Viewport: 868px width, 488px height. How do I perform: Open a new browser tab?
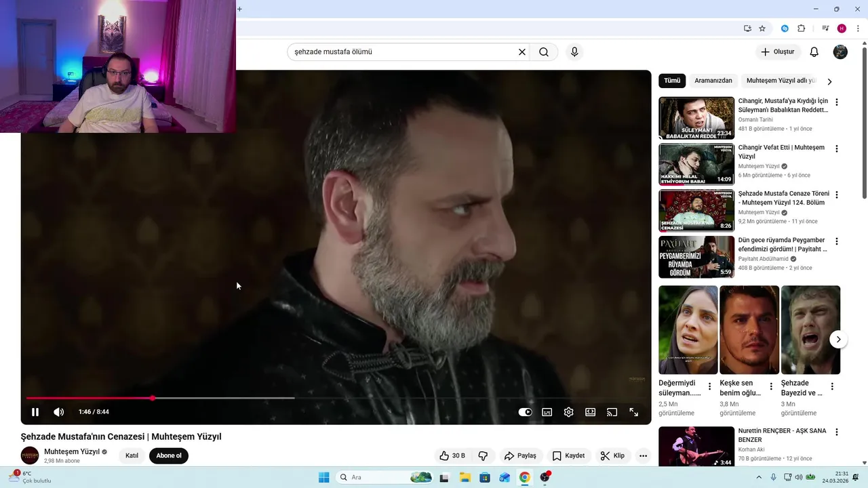(239, 9)
